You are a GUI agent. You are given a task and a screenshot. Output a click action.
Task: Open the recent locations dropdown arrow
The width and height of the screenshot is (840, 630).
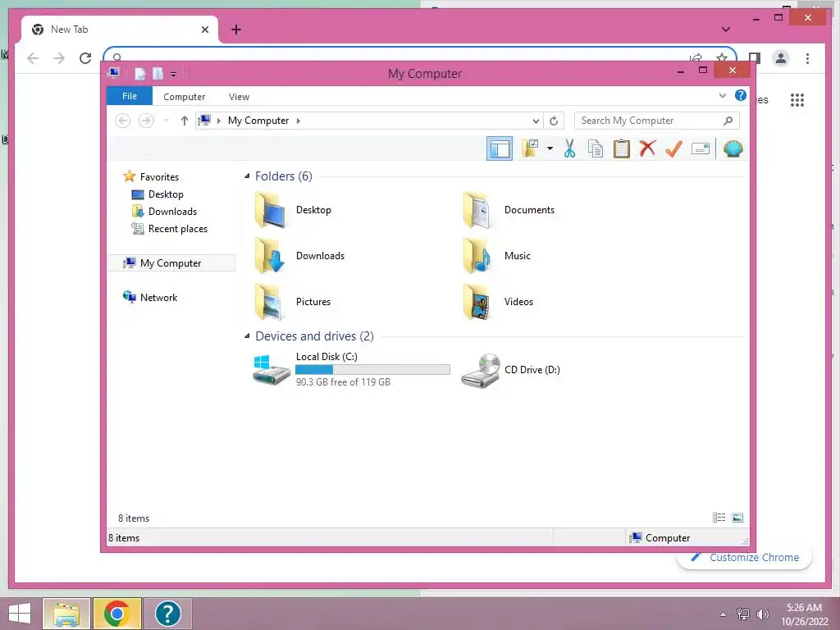(166, 121)
